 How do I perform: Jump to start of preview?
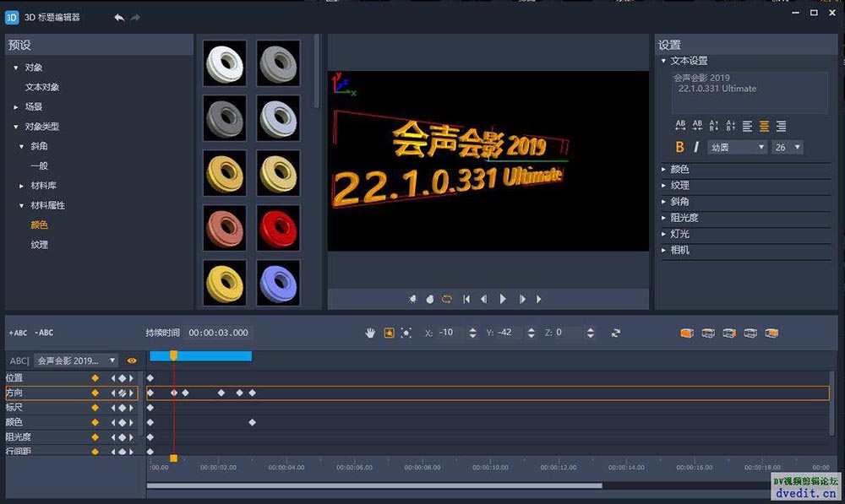[466, 299]
